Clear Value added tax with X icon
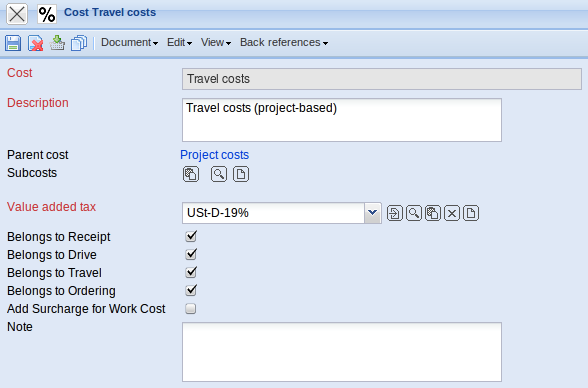The width and height of the screenshot is (588, 388). pyautogui.click(x=452, y=213)
